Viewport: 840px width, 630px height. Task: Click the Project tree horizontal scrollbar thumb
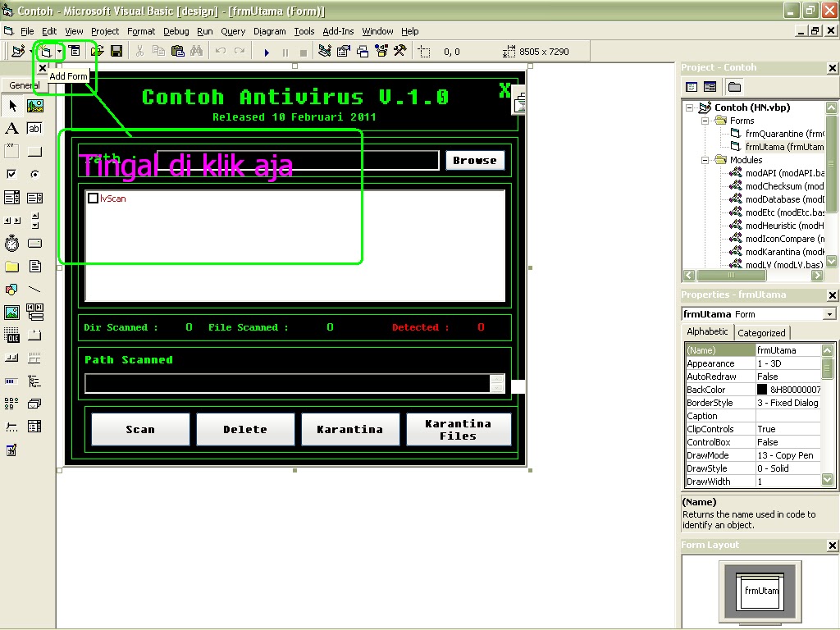(731, 276)
